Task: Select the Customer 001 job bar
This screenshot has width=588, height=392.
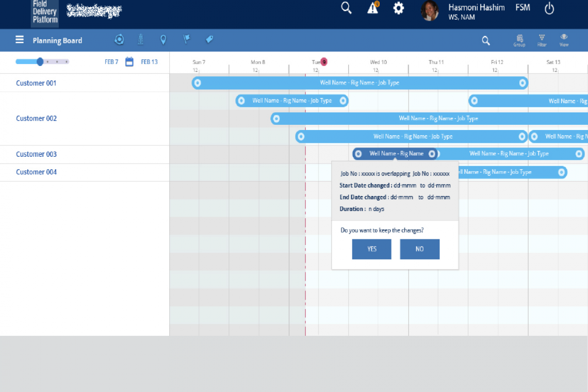Action: 360,83
